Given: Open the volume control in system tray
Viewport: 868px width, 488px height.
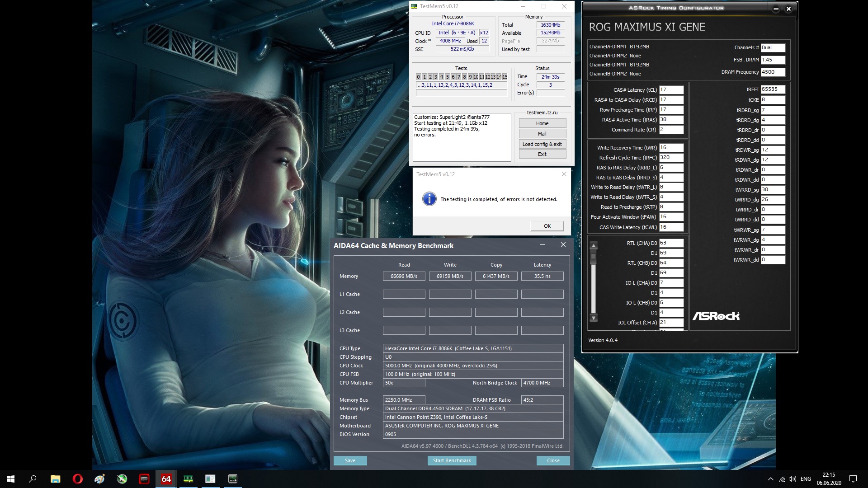Looking at the screenshot, I should click(x=792, y=479).
